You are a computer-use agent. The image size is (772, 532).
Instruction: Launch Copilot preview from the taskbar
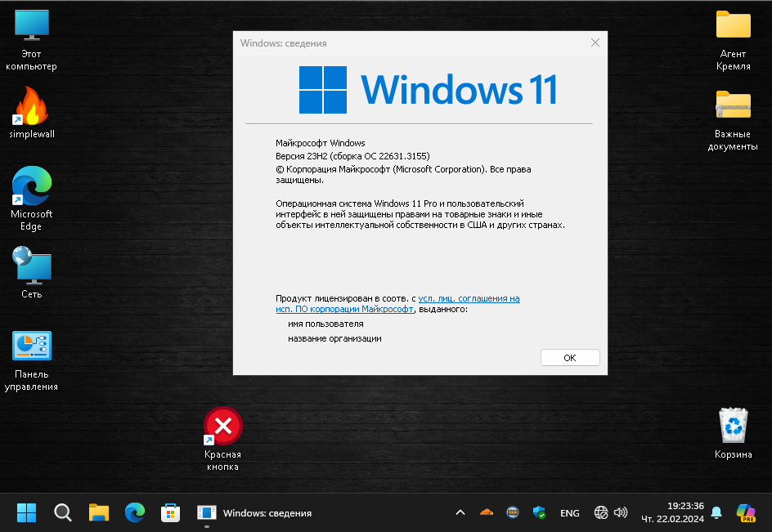coord(746,513)
